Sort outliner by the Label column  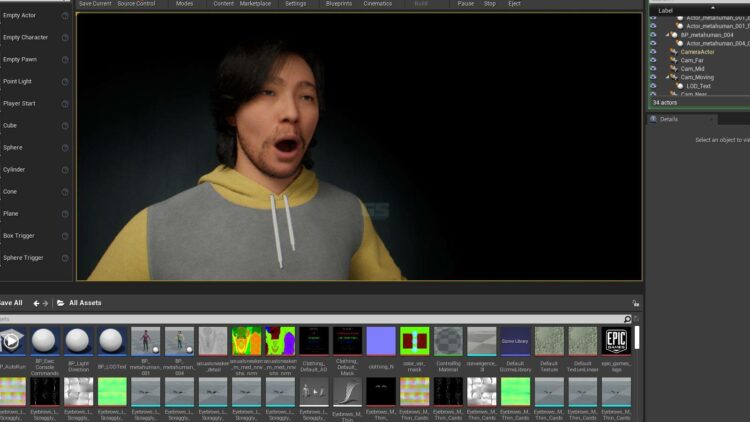[665, 11]
